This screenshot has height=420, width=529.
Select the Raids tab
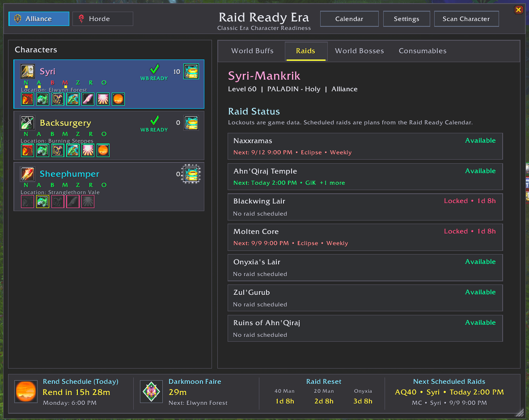click(306, 51)
